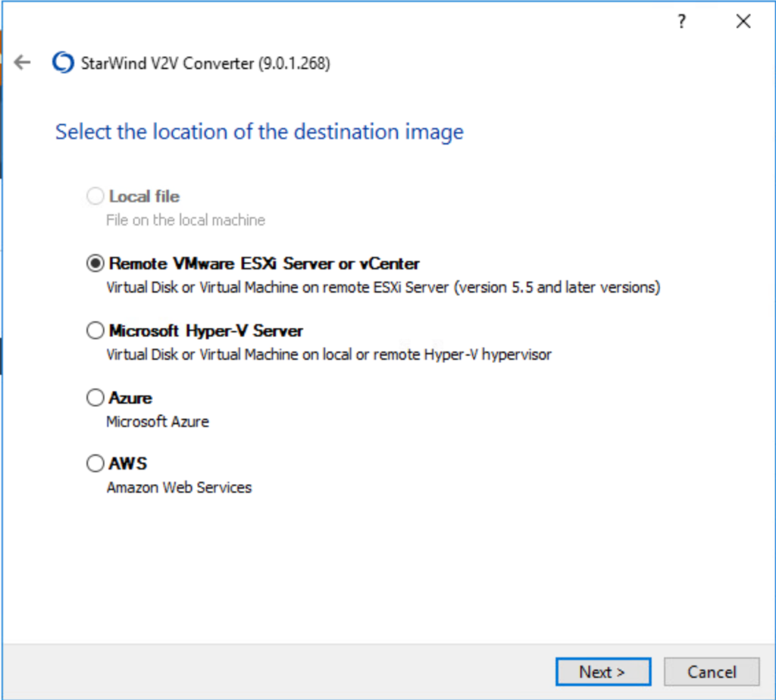The height and width of the screenshot is (700, 776).
Task: Open help with the question mark
Action: (x=681, y=21)
